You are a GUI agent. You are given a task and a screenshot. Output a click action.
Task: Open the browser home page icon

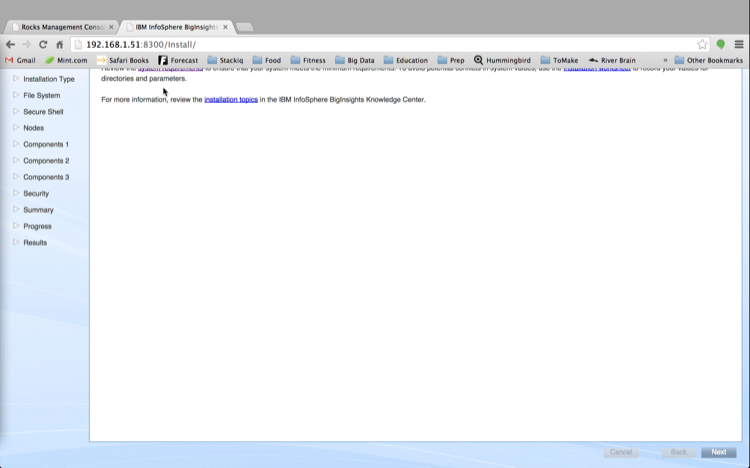tap(59, 45)
